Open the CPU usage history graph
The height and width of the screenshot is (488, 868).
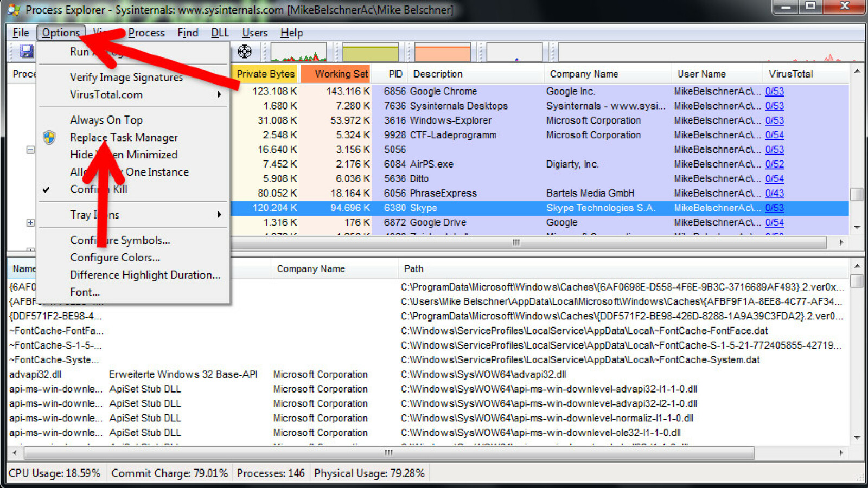(299, 52)
